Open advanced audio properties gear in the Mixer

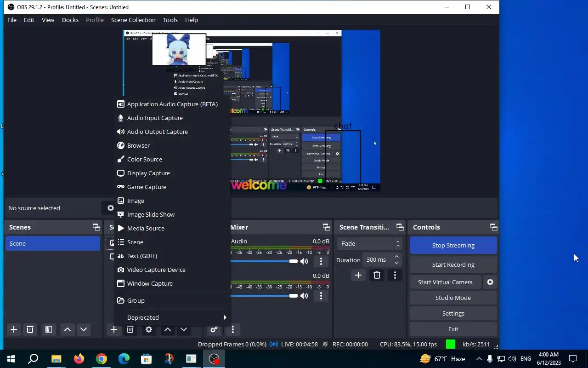coord(214,329)
